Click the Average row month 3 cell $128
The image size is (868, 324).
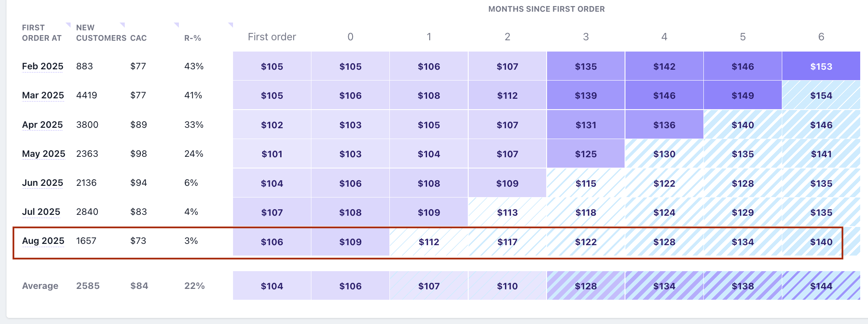coord(586,286)
